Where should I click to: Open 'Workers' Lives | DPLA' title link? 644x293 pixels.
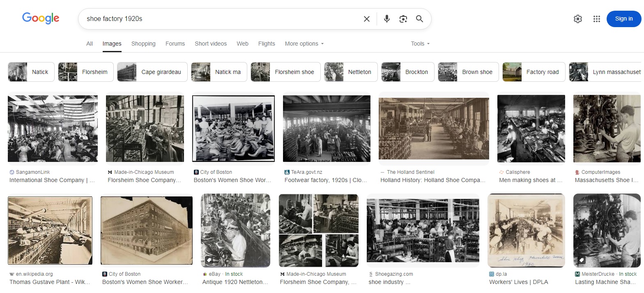[x=519, y=282]
